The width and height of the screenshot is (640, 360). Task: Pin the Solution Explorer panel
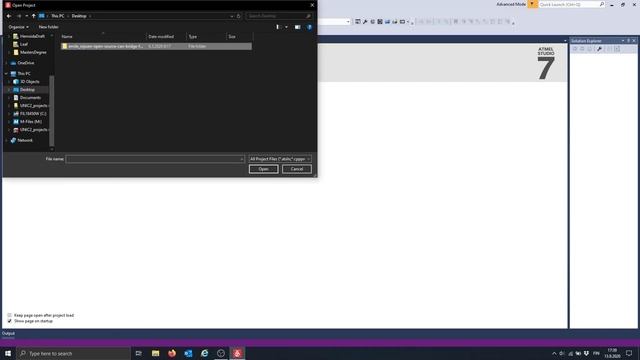(629, 41)
